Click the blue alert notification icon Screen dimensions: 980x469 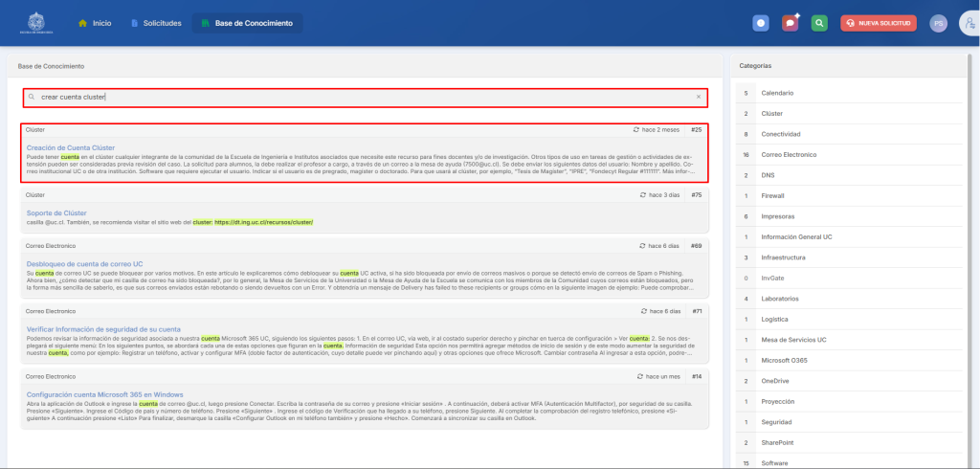click(x=761, y=23)
